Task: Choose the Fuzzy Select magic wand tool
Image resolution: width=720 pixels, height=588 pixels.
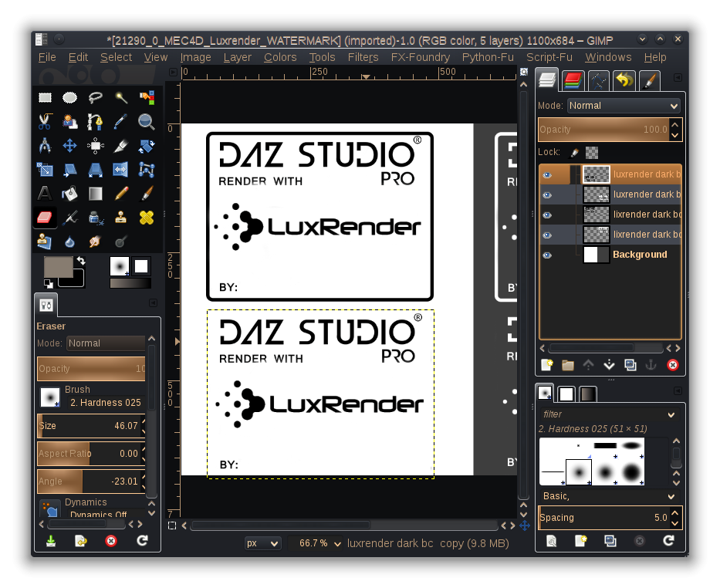Action: point(120,97)
